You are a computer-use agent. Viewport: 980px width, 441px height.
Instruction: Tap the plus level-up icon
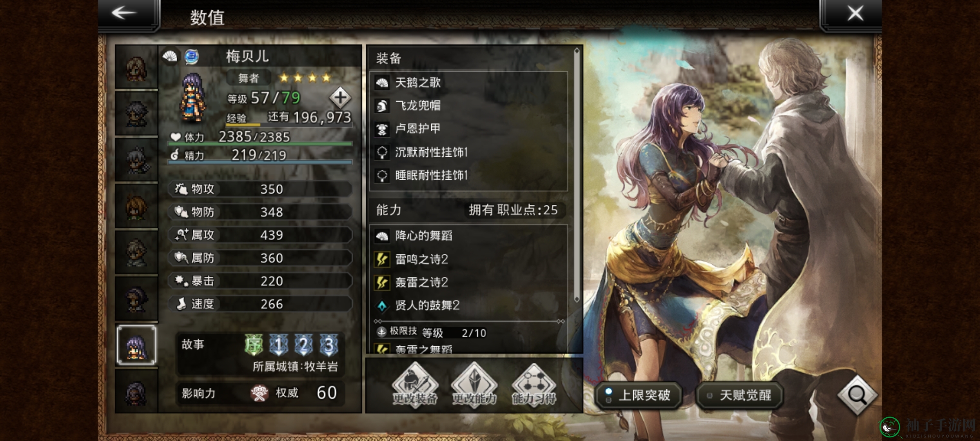click(341, 98)
